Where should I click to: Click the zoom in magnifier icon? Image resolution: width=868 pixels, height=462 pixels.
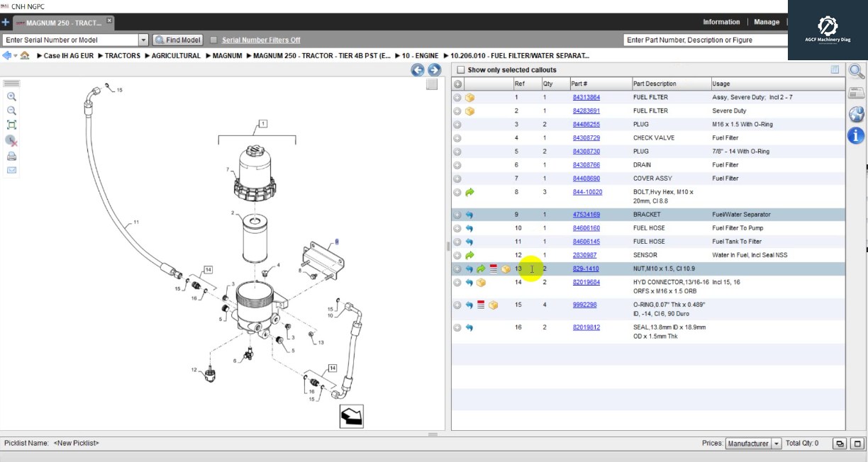click(x=11, y=96)
